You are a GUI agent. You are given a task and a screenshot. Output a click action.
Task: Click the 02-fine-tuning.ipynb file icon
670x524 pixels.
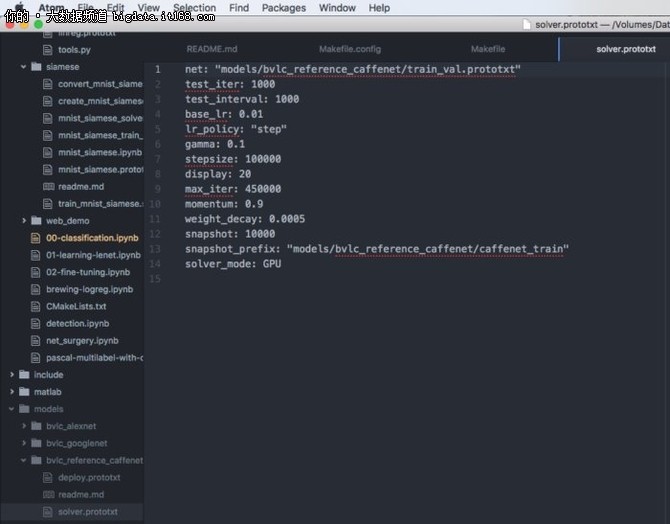[x=35, y=272]
